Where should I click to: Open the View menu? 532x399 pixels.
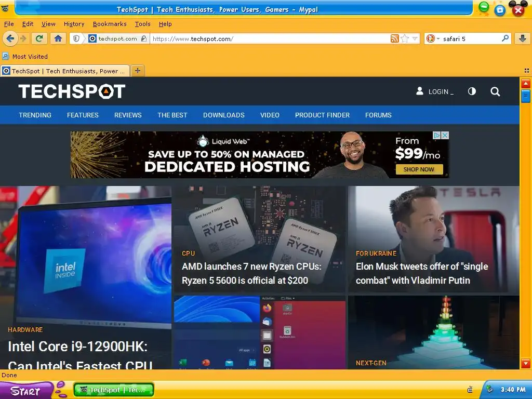click(48, 24)
